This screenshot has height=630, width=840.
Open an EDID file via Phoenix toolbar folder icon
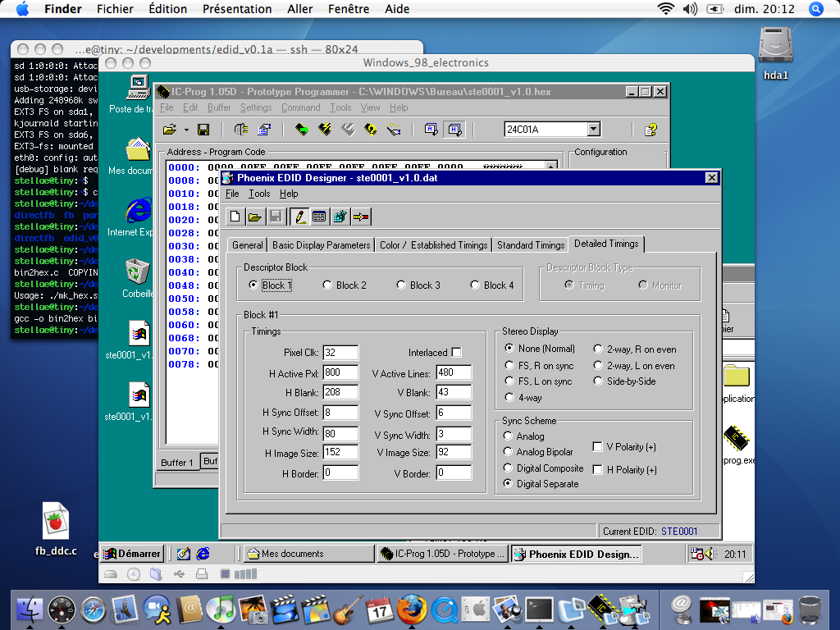tap(255, 217)
